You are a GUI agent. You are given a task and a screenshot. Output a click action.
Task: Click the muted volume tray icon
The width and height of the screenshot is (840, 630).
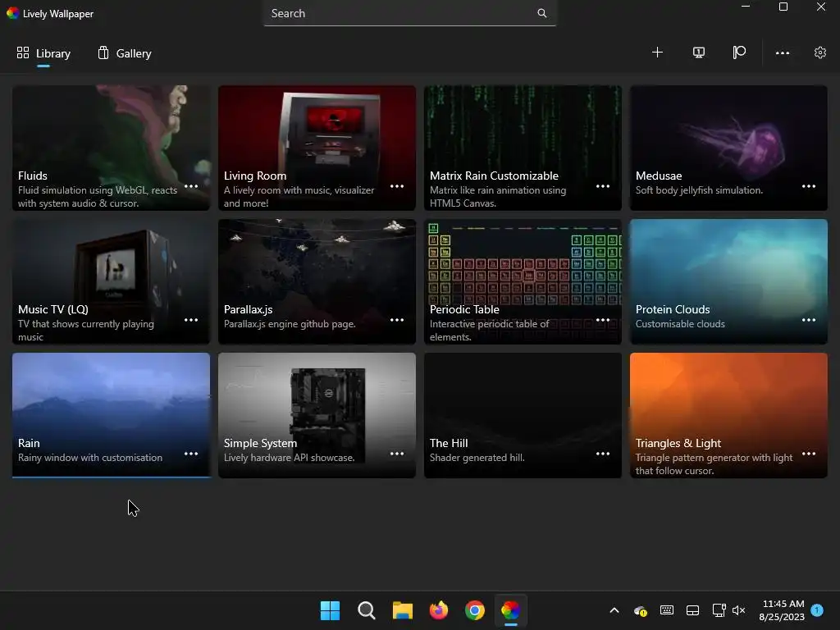coord(739,610)
